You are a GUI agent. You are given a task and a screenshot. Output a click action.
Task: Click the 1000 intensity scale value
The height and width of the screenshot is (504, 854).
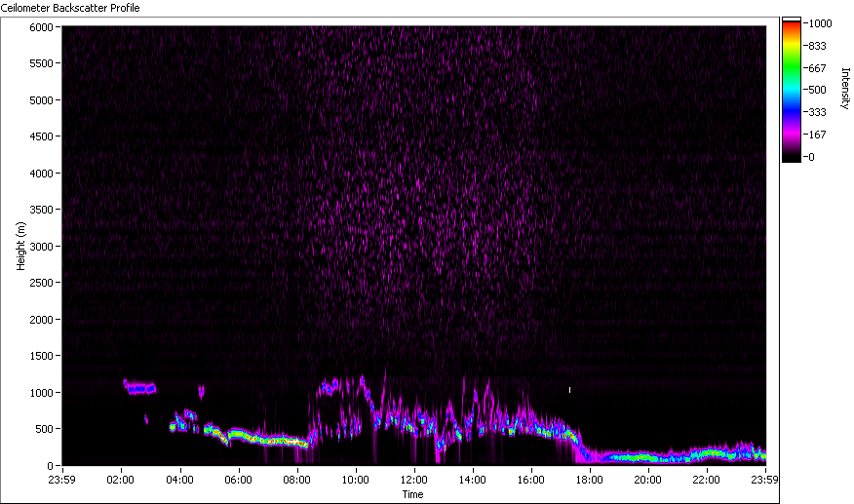click(820, 23)
